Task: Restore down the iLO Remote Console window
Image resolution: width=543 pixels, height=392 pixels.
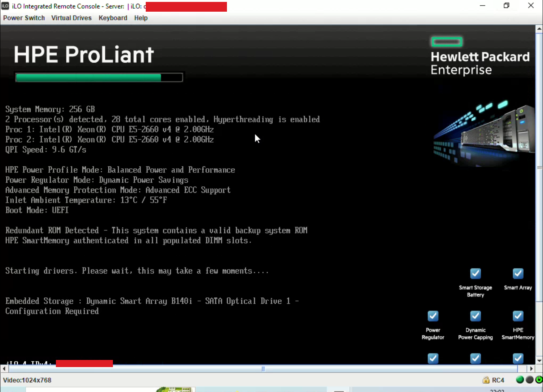Action: point(506,6)
